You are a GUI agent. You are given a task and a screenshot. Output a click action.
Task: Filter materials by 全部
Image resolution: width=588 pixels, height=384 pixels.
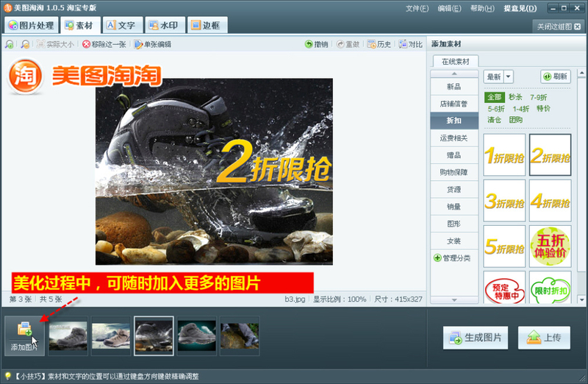(495, 97)
